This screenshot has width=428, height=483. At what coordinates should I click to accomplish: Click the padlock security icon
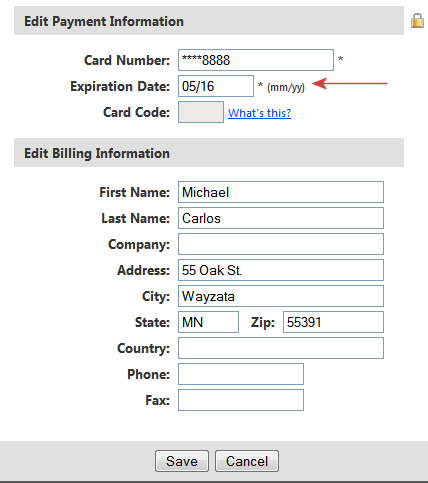[417, 21]
